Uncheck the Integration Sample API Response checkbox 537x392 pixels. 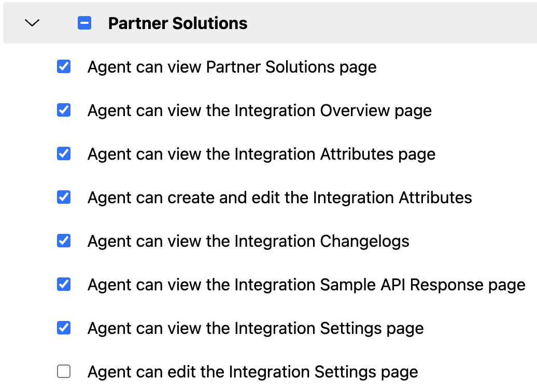coord(64,284)
